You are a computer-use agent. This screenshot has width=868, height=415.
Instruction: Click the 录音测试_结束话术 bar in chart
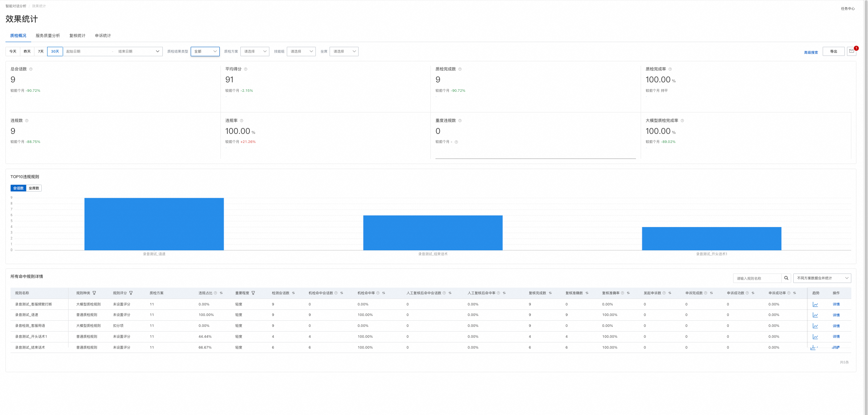coord(433,233)
